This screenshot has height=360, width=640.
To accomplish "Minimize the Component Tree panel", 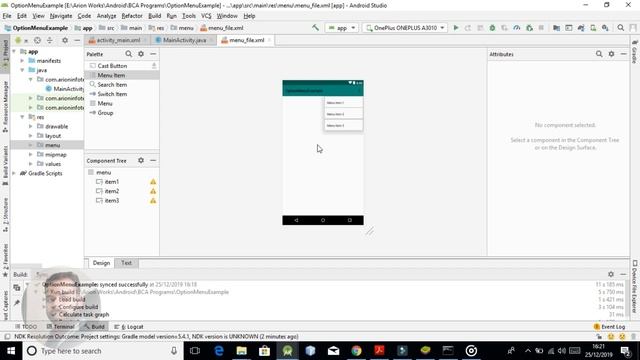I will (153, 160).
